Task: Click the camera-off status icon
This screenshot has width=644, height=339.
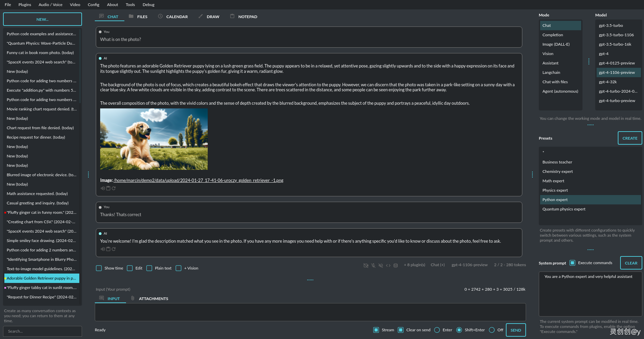Action: click(x=366, y=265)
